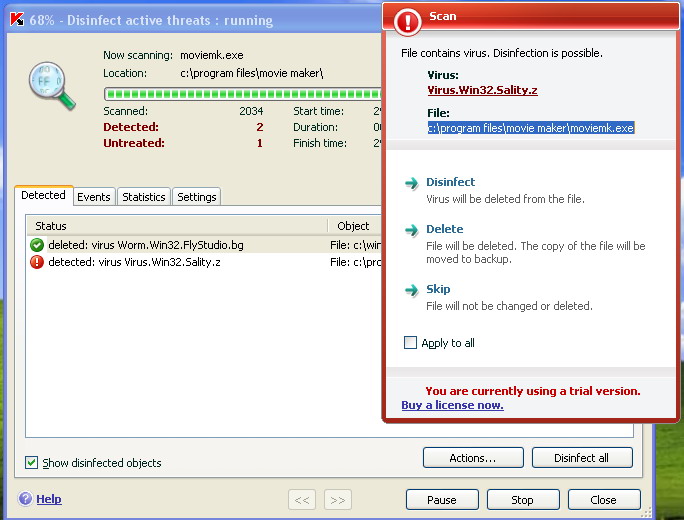
Task: Click the previous << navigation button
Action: (302, 499)
